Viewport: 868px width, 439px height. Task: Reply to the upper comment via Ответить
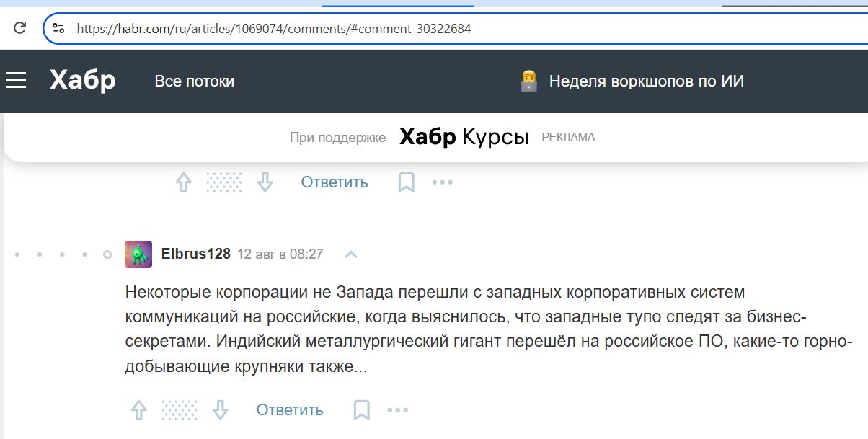point(335,182)
